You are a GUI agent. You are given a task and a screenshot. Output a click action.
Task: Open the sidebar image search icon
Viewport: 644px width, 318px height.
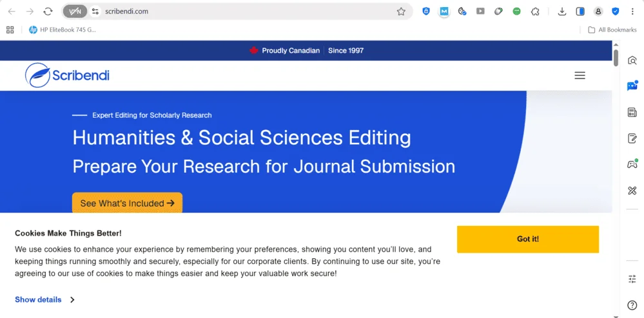[x=632, y=61]
